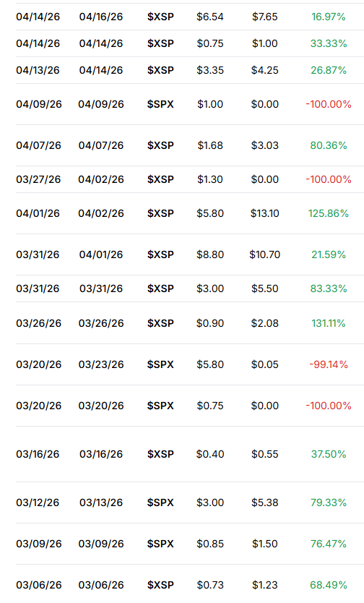Click the $10.70 exit price
The width and height of the screenshot is (364, 603).
[264, 255]
